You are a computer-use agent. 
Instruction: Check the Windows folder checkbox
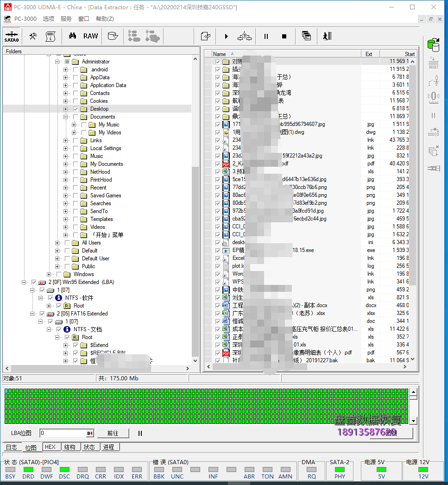tap(59, 274)
